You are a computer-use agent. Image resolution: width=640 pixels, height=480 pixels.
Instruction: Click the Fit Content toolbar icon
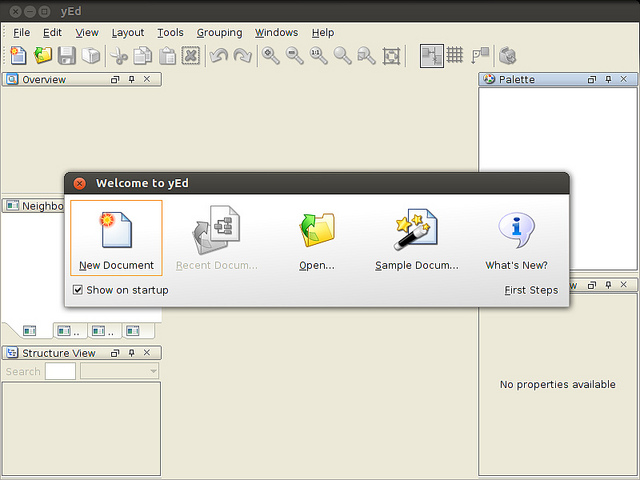(391, 56)
